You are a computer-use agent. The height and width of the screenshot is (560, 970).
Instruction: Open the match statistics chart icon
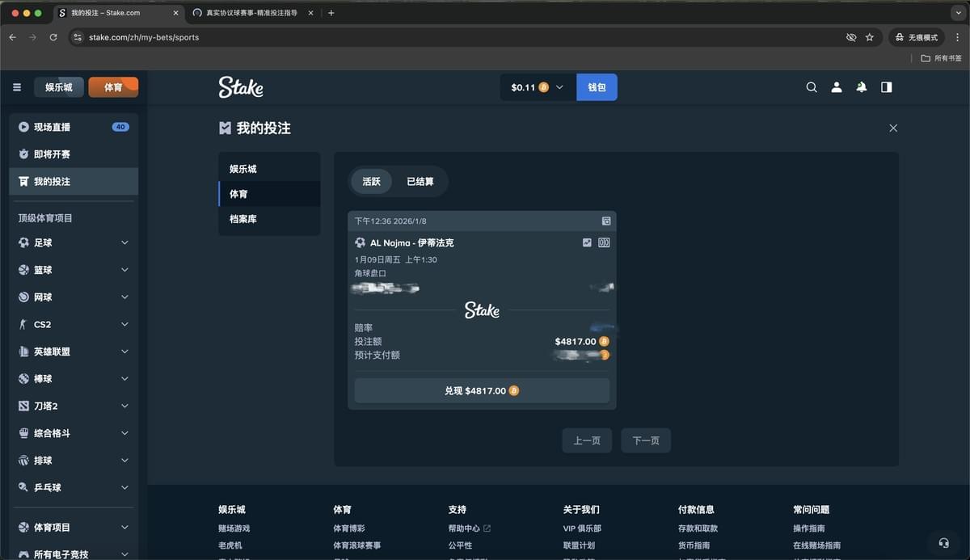[x=587, y=242]
